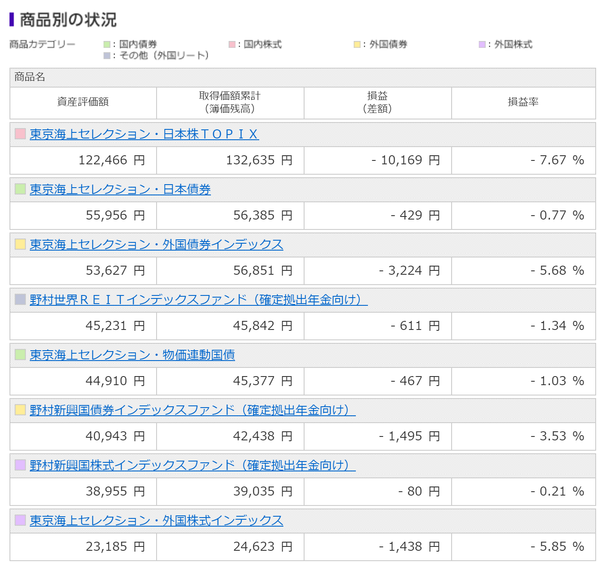Open 野村新興国債券インデックスファンド link
This screenshot has width=600, height=565.
[x=192, y=410]
